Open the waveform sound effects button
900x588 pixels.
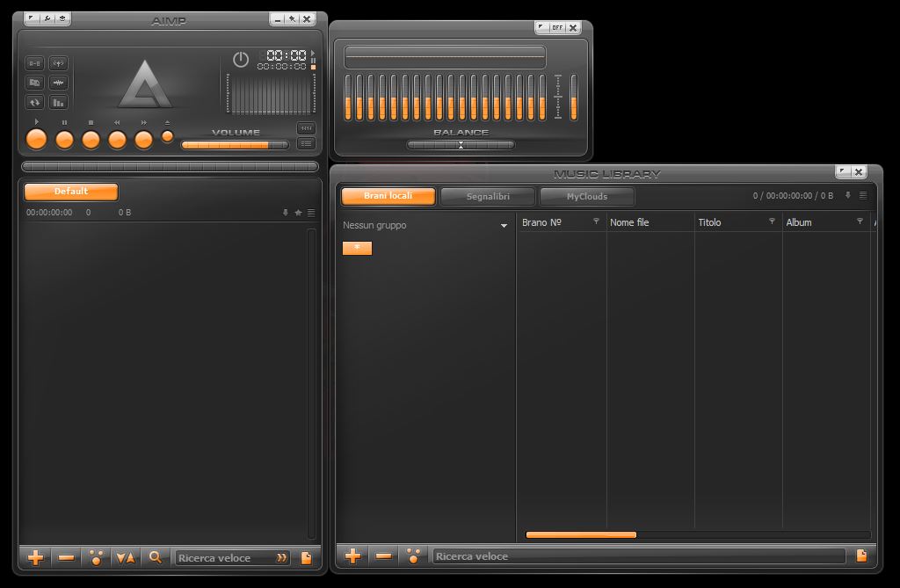(x=58, y=83)
